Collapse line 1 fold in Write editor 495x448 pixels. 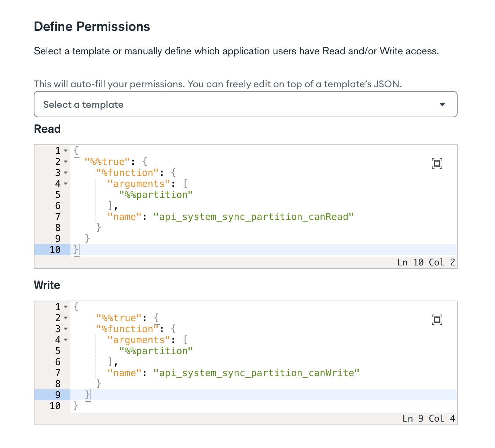point(66,307)
